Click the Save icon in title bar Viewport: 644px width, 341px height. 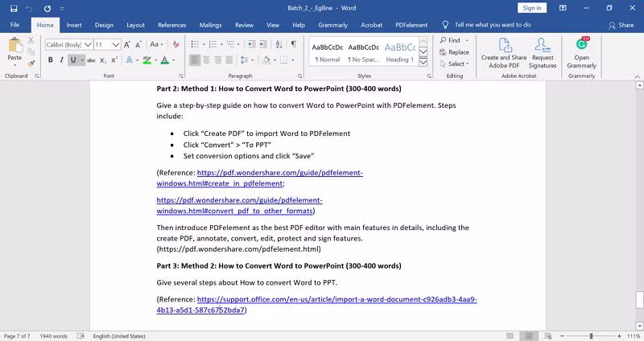(x=14, y=8)
